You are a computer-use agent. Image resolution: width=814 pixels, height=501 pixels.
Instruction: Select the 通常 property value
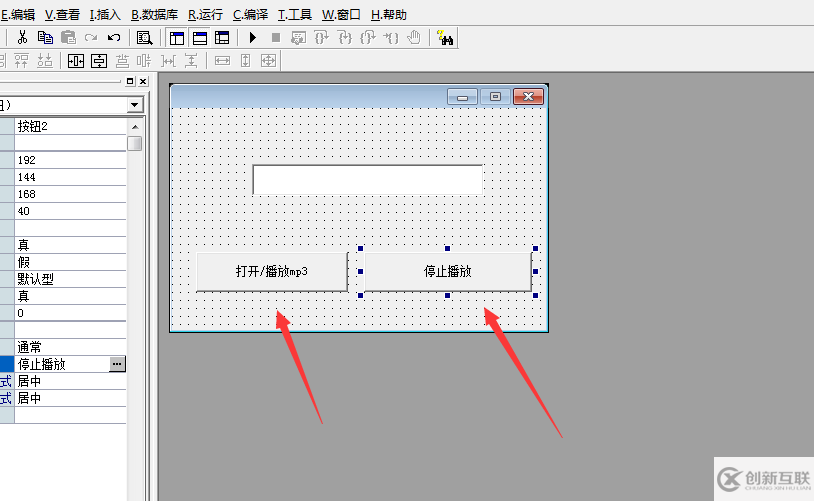pyautogui.click(x=70, y=347)
